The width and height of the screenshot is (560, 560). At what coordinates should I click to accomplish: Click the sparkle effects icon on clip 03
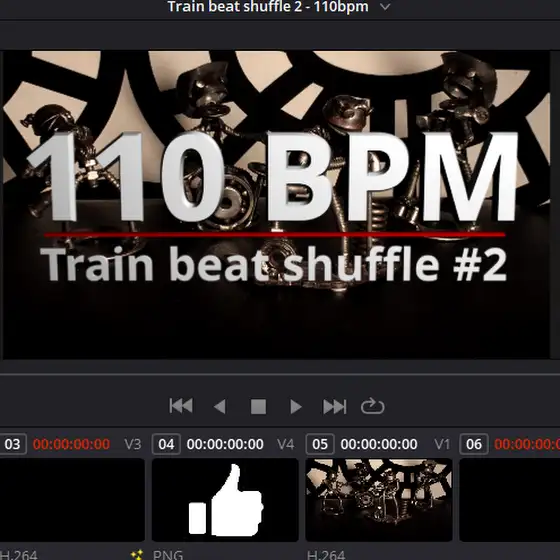(137, 555)
